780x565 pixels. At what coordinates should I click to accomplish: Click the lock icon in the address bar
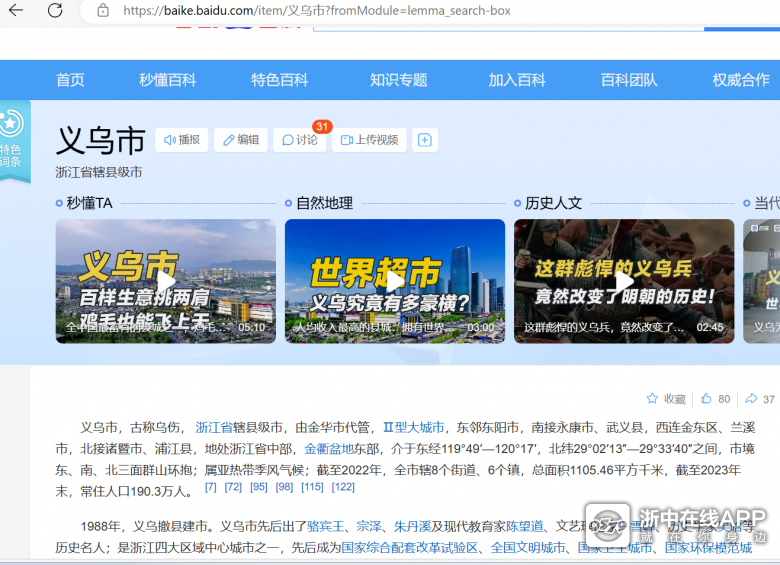pos(103,10)
